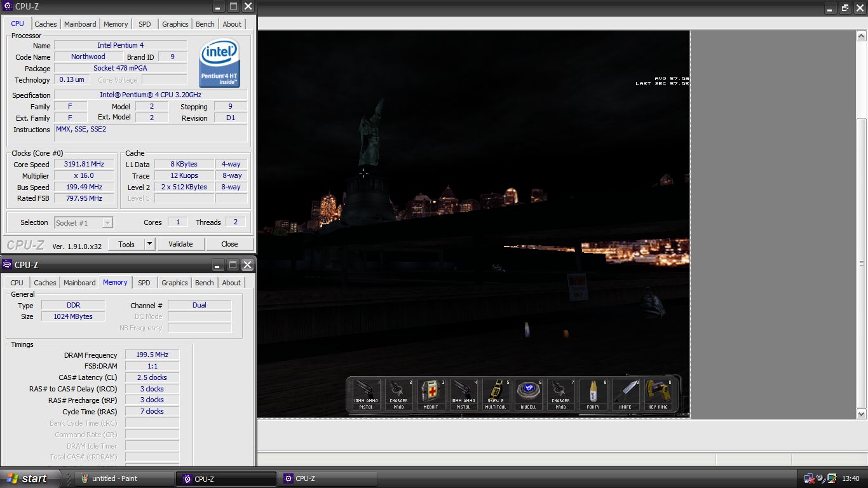Click the Paint icon in the taskbar button
The height and width of the screenshot is (488, 868).
85,478
